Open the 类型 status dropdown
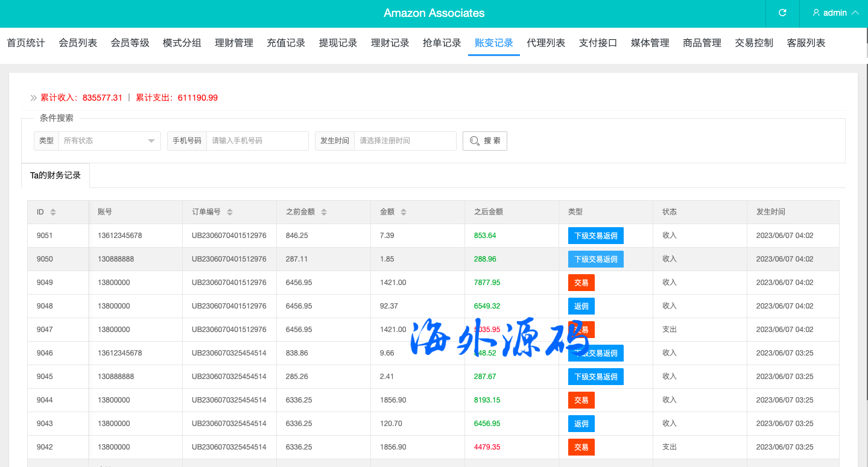The image size is (868, 467). pos(109,141)
